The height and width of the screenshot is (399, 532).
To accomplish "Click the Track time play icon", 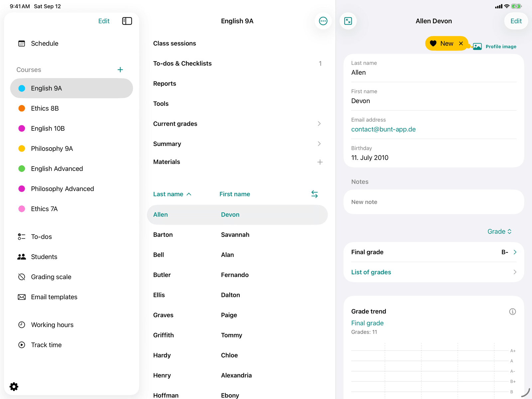I will pyautogui.click(x=22, y=345).
